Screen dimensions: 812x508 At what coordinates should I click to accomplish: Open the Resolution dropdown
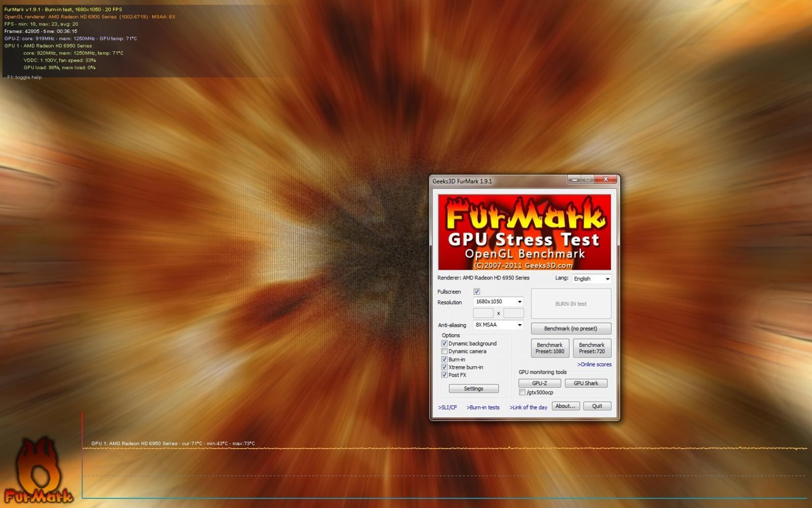click(498, 302)
